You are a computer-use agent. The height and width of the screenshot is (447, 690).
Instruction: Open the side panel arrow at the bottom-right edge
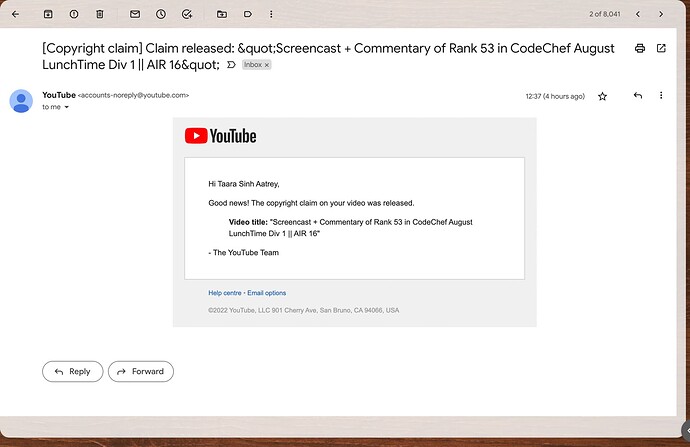click(x=686, y=431)
